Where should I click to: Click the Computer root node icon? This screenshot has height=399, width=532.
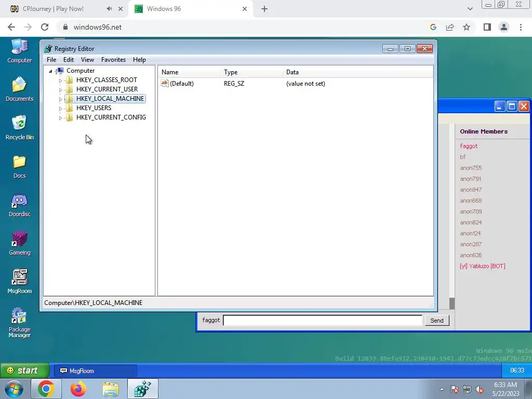pyautogui.click(x=59, y=71)
